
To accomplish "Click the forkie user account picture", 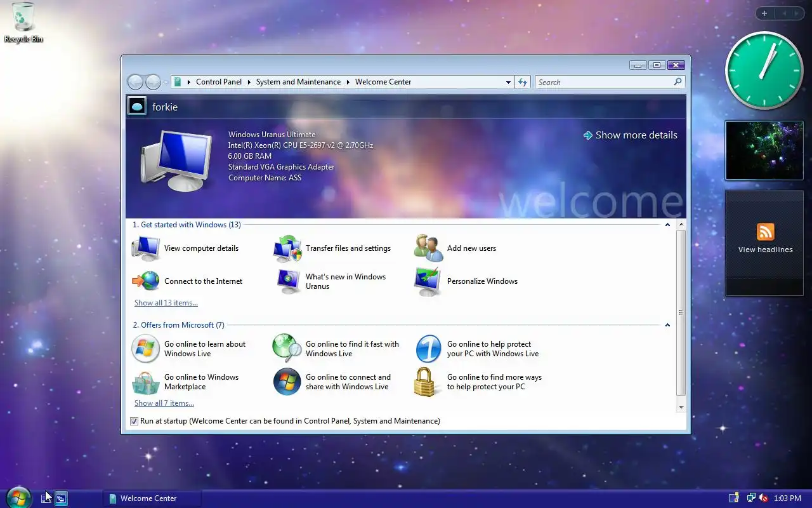I will [x=137, y=106].
